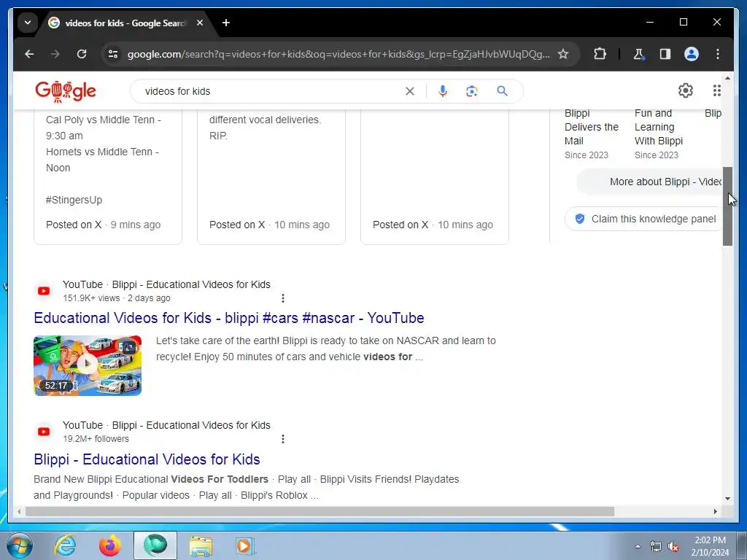Viewport: 747px width, 560px height.
Task: View site information icon in address bar
Action: [x=113, y=54]
